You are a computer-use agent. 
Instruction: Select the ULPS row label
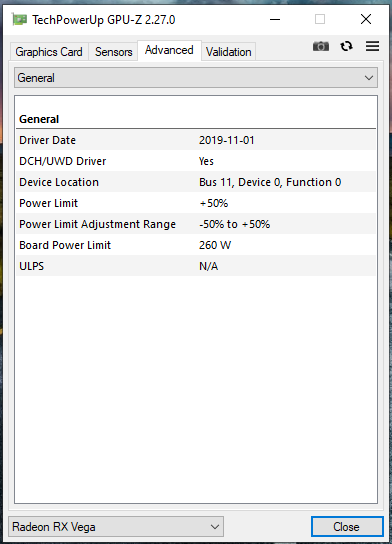(x=32, y=266)
